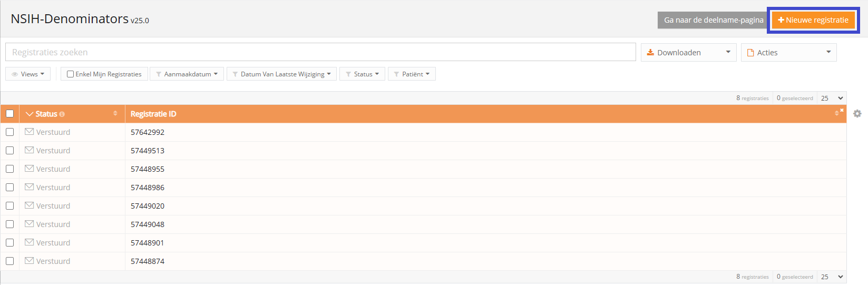Click the sort arrows in Status column

point(115,114)
